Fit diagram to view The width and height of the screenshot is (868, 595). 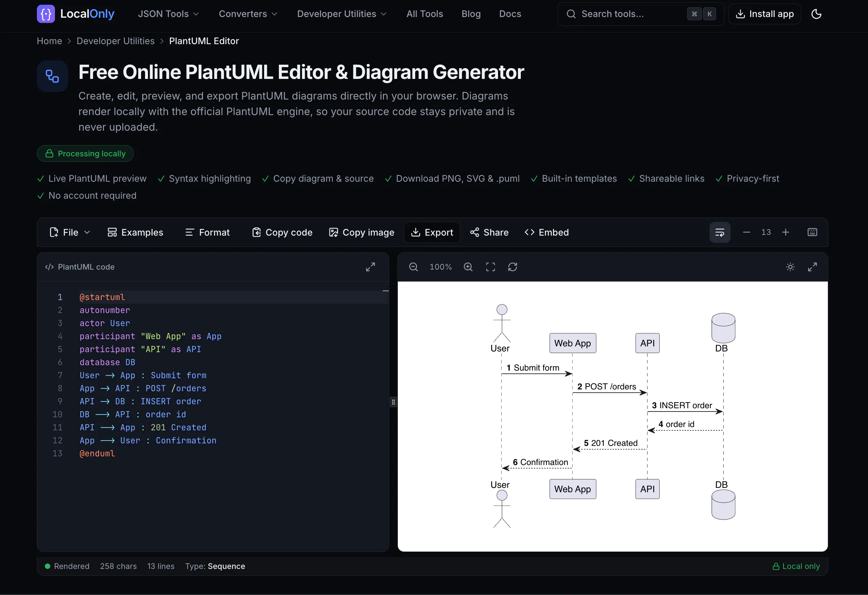click(490, 267)
